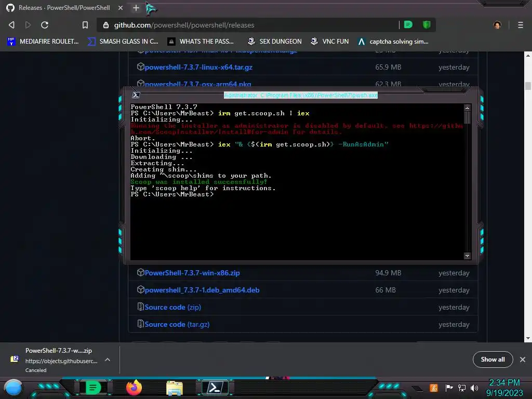
Task: Bookmark this page with the bookmark icon
Action: 85,25
